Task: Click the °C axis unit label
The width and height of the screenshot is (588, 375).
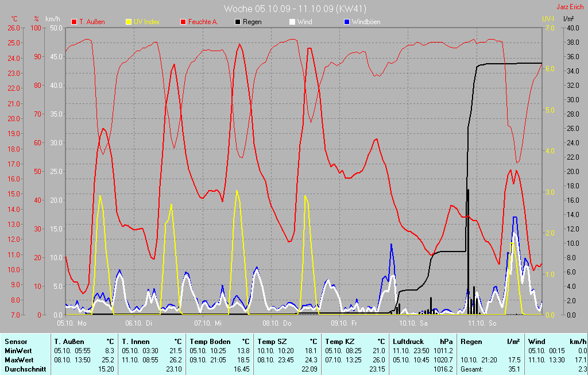Action: (x=14, y=19)
